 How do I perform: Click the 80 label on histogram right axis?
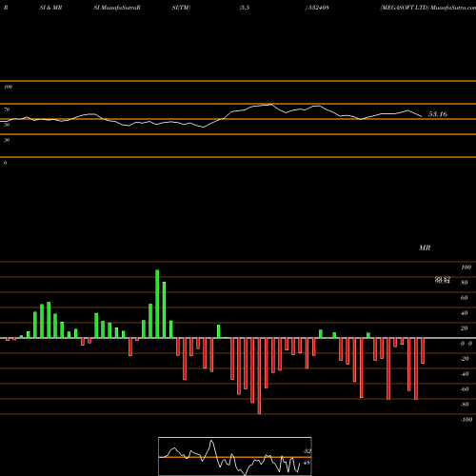tap(465, 283)
